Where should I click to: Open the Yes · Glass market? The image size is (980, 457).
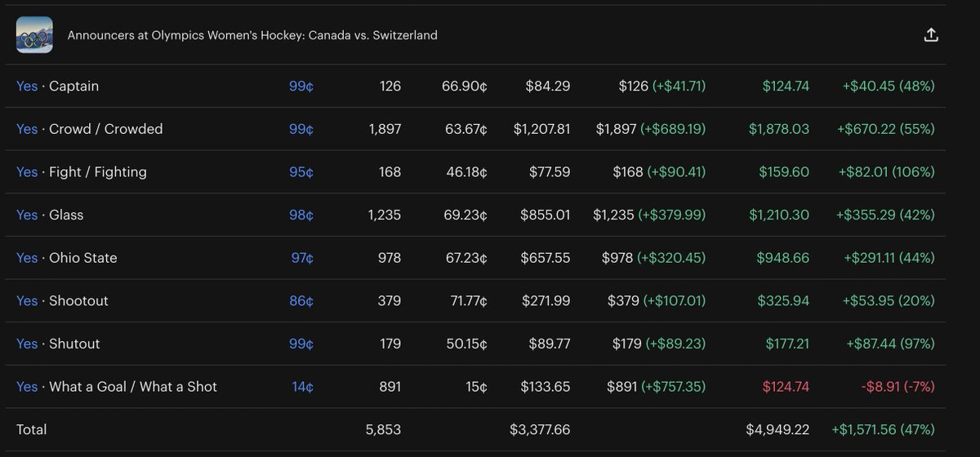point(50,215)
